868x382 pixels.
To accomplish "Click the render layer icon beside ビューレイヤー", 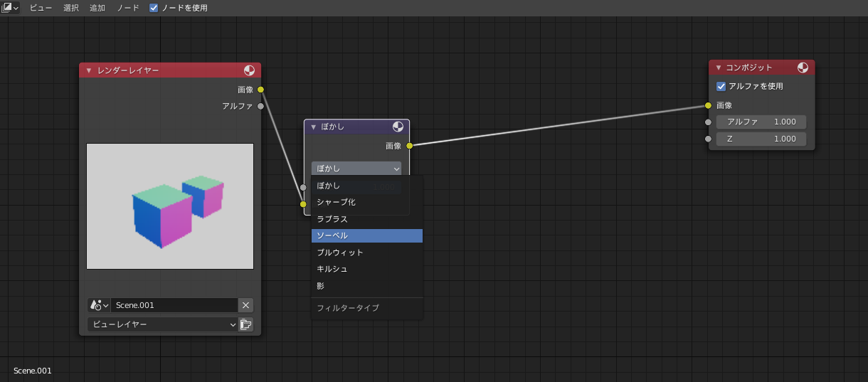I will pos(246,324).
